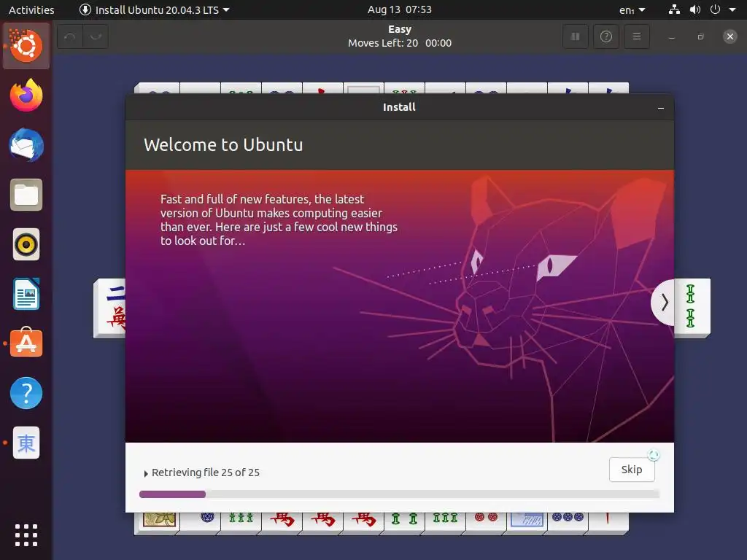Show Applications grid in the dock
The height and width of the screenshot is (560, 747).
pyautogui.click(x=26, y=535)
